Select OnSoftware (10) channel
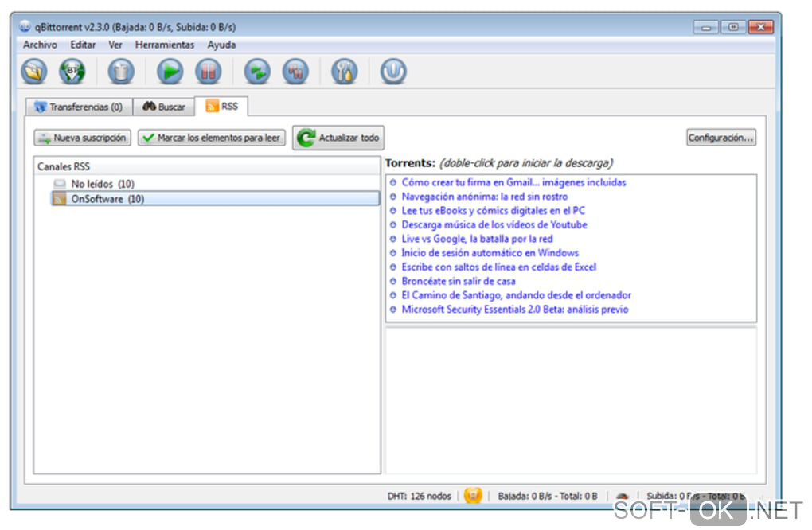This screenshot has height=530, width=812. pos(215,199)
